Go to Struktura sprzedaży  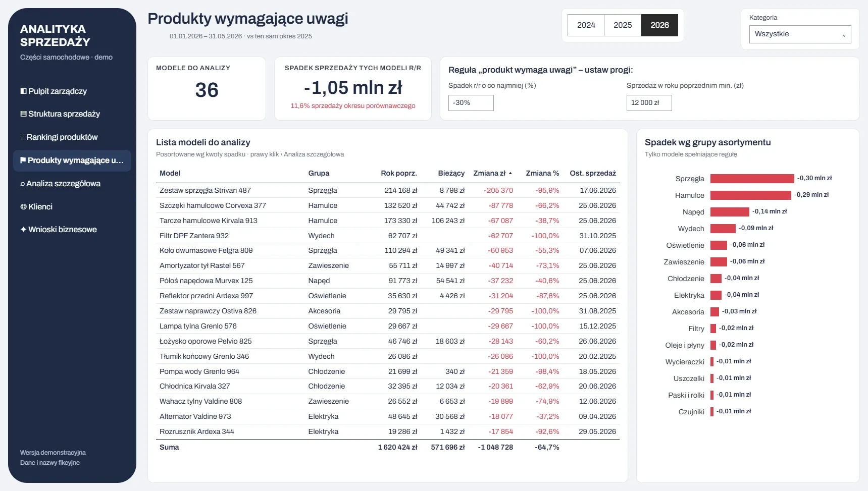click(72, 114)
